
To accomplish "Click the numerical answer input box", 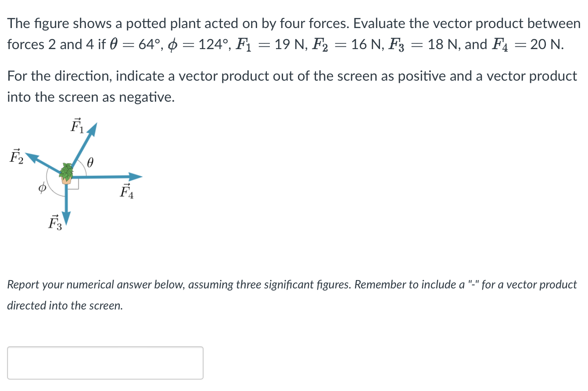I will tap(105, 363).
